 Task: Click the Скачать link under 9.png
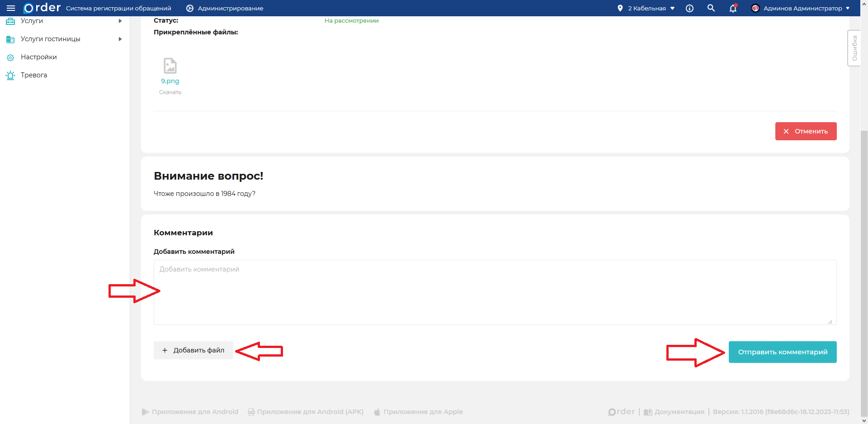coord(170,92)
